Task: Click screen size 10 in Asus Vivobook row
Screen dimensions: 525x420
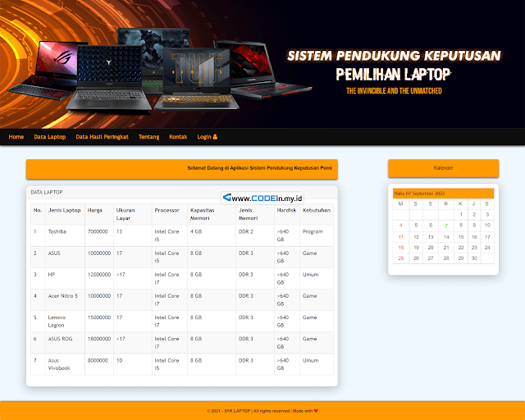Action: coord(119,360)
